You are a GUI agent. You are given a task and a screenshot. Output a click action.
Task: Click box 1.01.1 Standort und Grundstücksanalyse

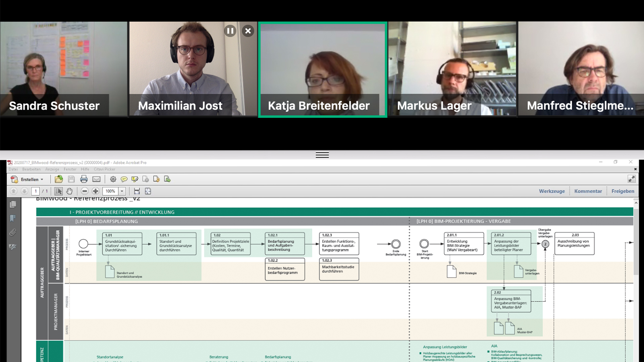(176, 244)
